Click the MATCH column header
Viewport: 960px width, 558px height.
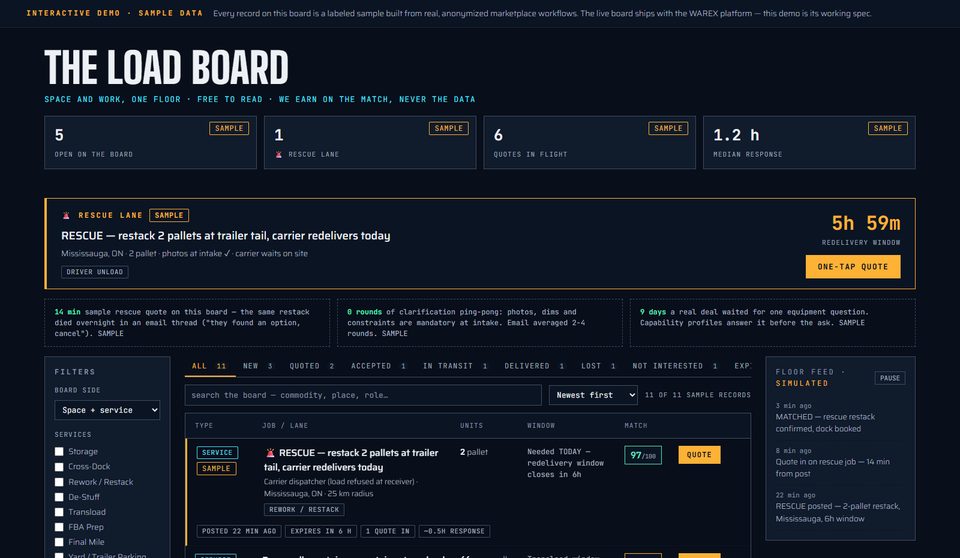(636, 426)
